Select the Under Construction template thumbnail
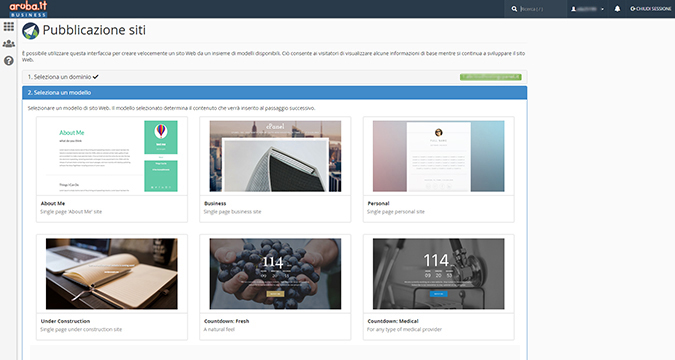 [112, 274]
